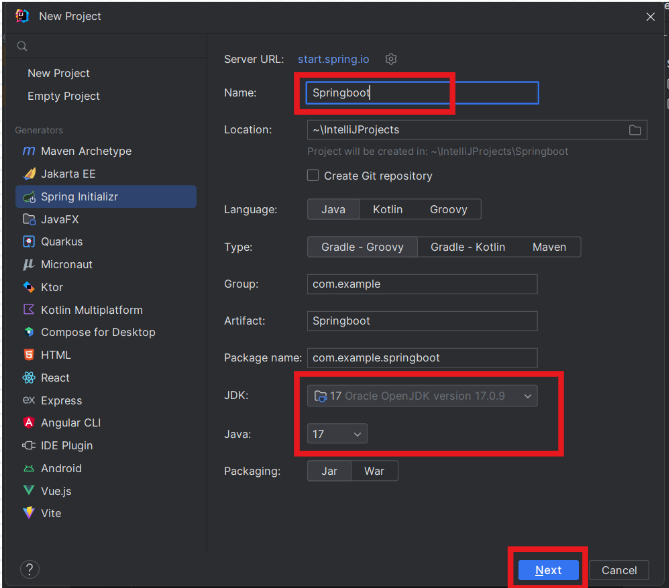Viewport: 669px width, 588px height.
Task: Select War packaging
Action: pos(374,471)
